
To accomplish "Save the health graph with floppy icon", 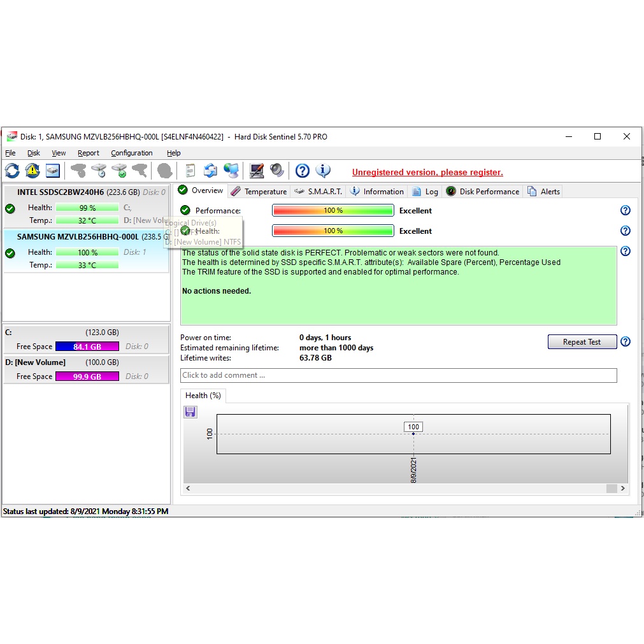I will (x=190, y=412).
